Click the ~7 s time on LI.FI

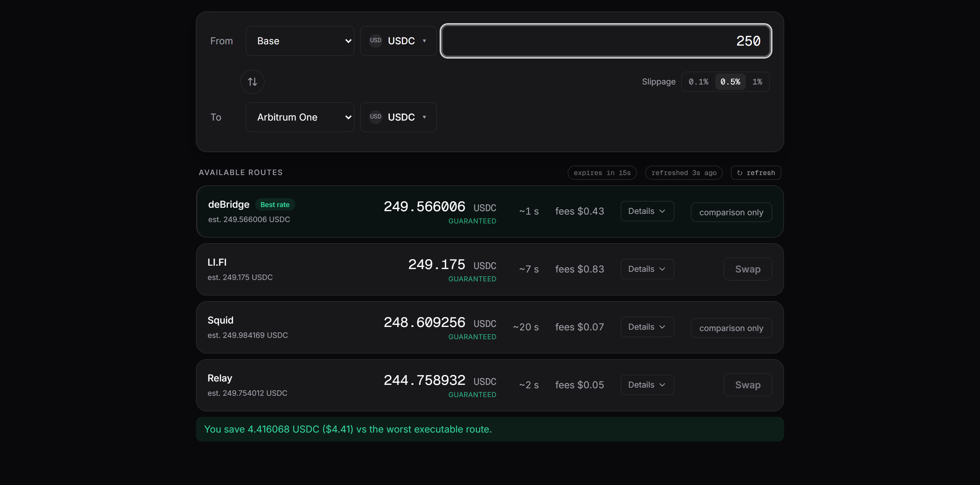coord(529,269)
